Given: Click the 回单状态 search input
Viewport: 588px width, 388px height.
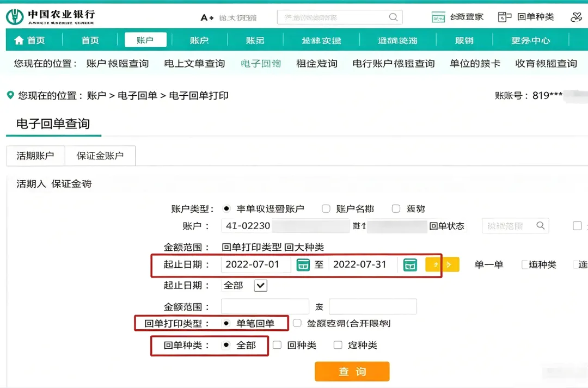Looking at the screenshot, I should coord(515,226).
